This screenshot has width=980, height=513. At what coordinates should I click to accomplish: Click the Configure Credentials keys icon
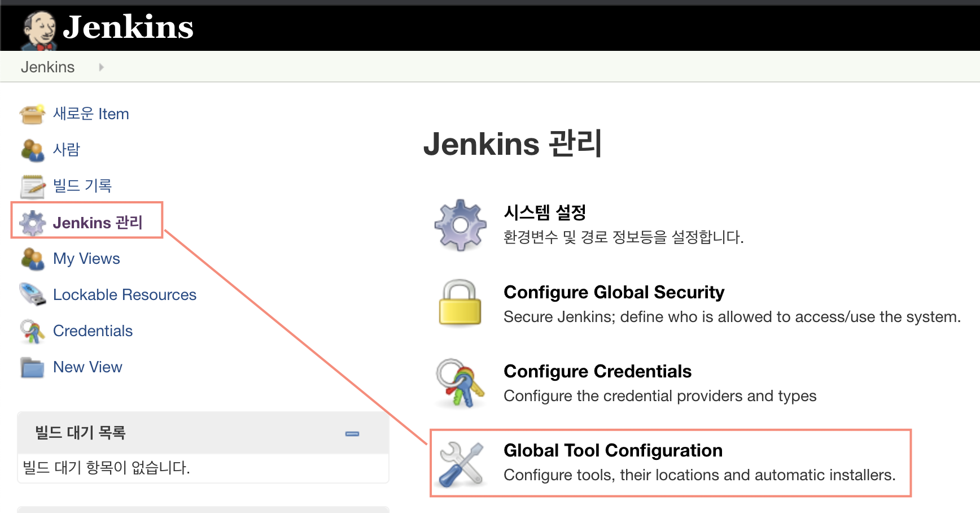[x=460, y=383]
